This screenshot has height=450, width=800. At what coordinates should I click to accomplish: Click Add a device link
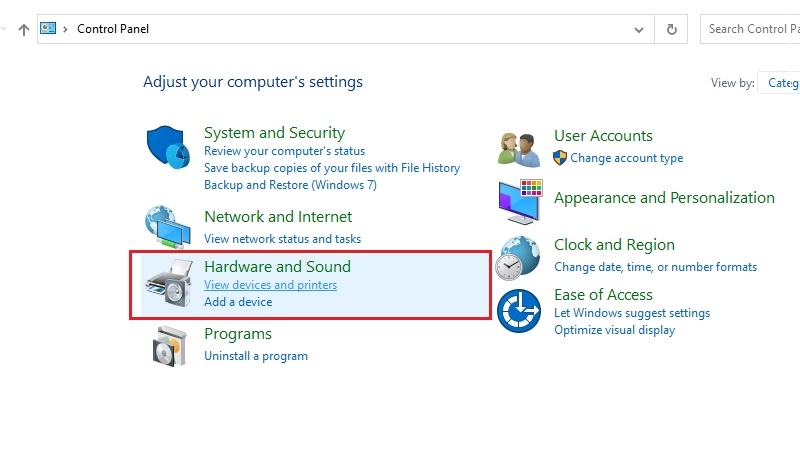238,302
